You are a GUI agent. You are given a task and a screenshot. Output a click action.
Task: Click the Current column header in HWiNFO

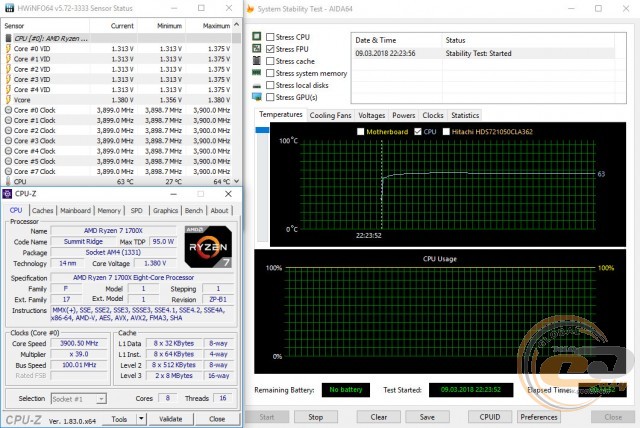(113, 26)
